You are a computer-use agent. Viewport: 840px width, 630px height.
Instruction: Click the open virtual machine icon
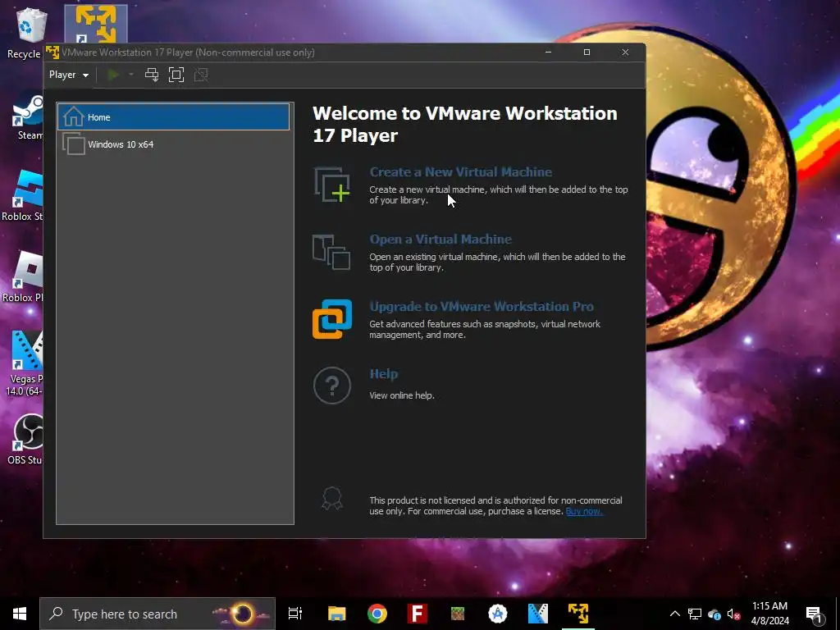point(331,253)
